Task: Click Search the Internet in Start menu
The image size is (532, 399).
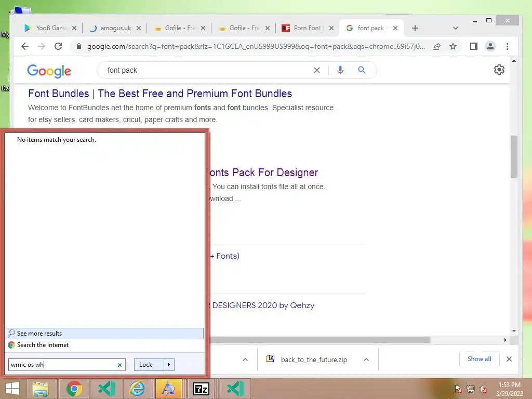Action: pos(104,345)
